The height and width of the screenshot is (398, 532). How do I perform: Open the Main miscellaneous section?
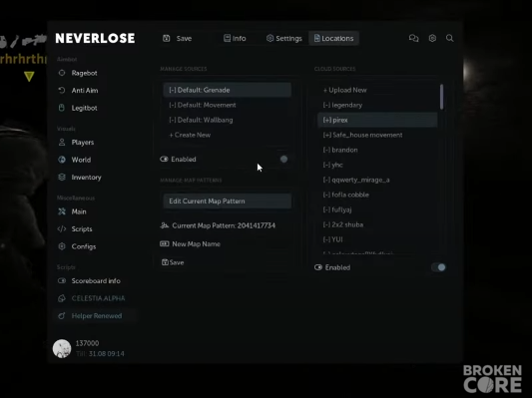tap(79, 211)
